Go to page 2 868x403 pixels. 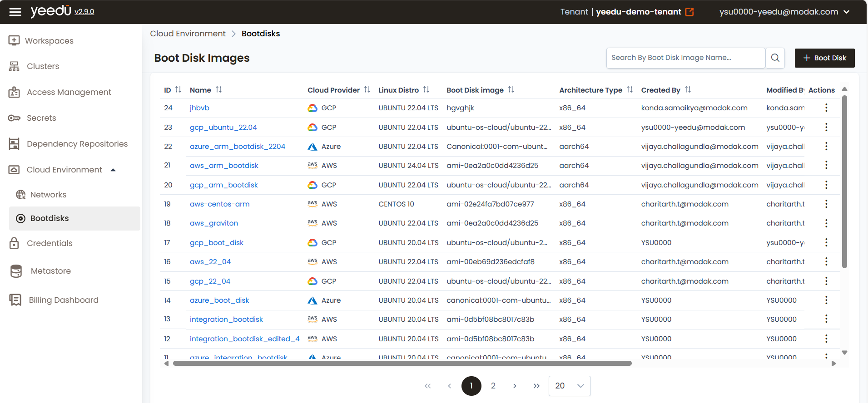click(493, 386)
